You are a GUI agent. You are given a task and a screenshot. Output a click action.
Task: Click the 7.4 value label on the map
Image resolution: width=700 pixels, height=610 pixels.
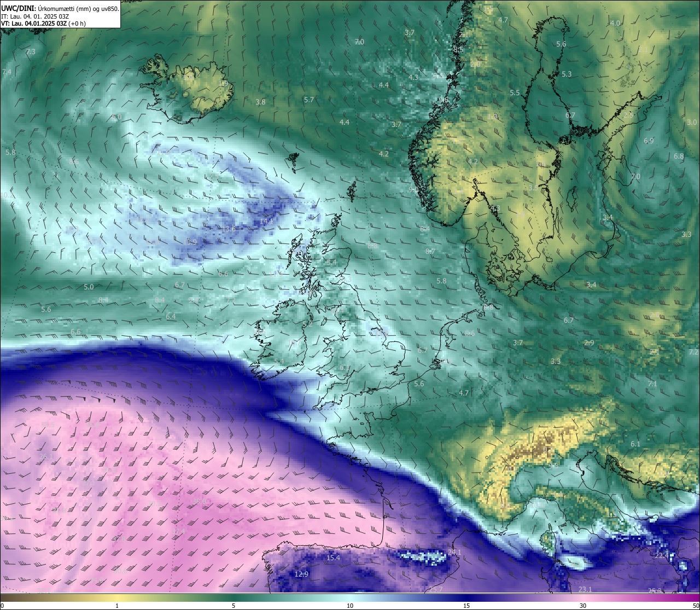(7, 72)
